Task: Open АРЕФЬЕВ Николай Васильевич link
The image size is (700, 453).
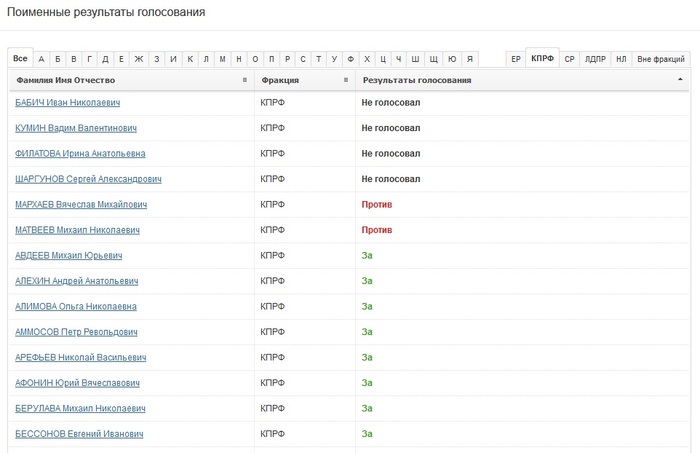Action: (81, 357)
